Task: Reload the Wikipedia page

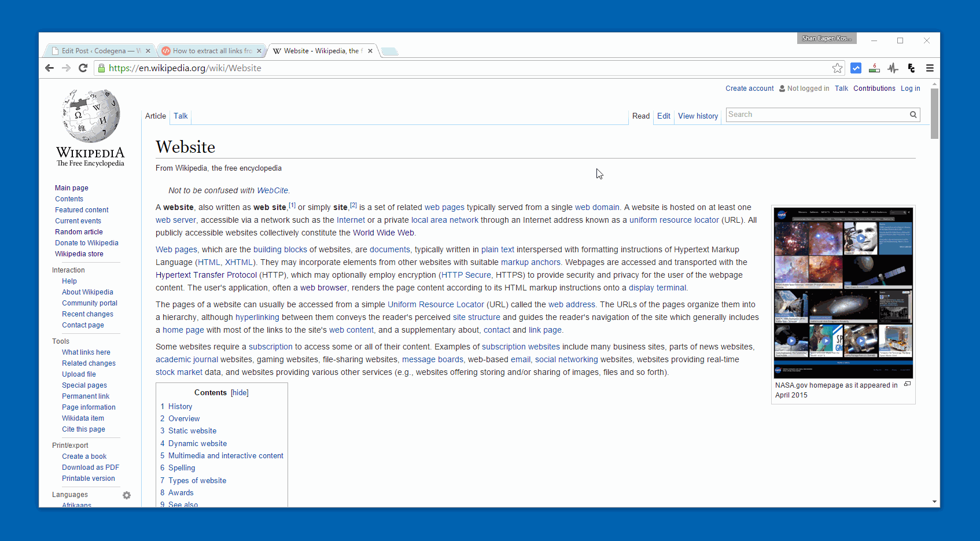Action: [x=83, y=68]
